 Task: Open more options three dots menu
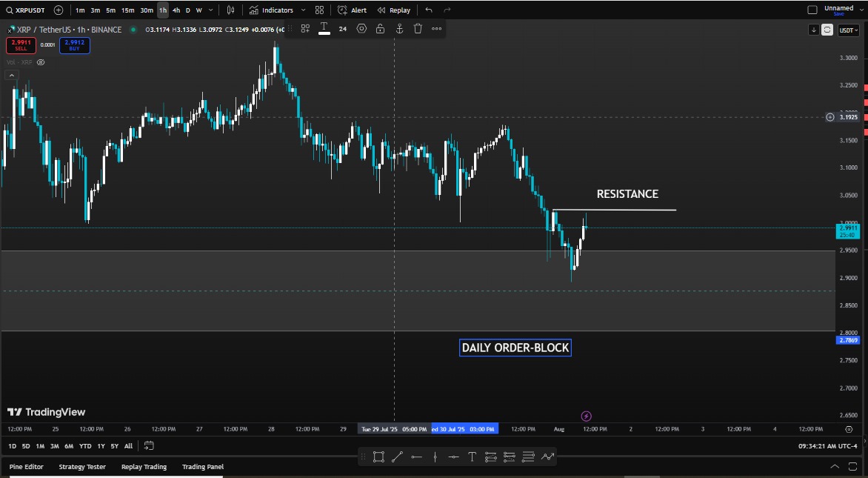437,28
